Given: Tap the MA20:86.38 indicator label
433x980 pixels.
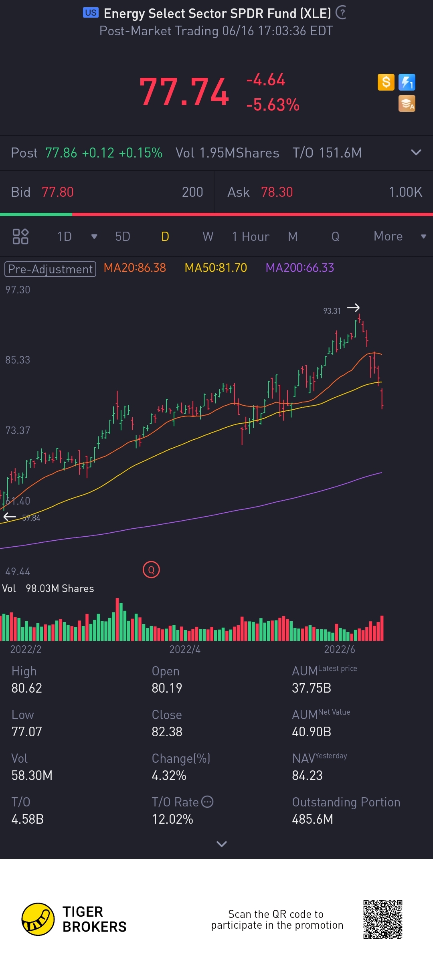Looking at the screenshot, I should (135, 268).
